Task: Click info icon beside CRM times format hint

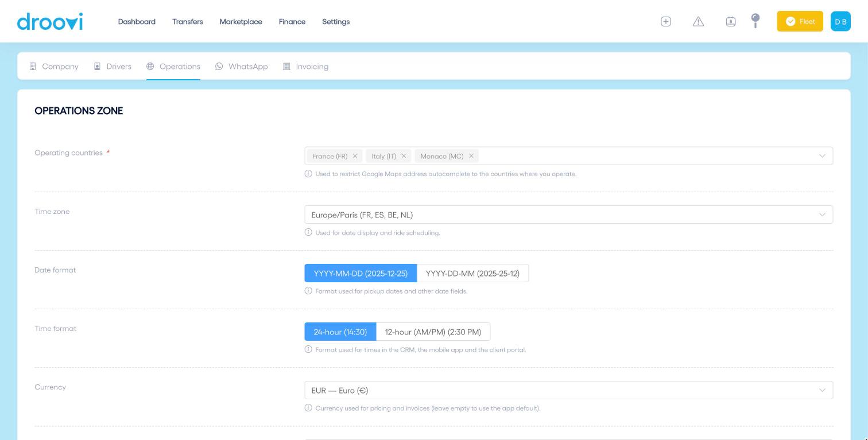Action: [x=308, y=349]
